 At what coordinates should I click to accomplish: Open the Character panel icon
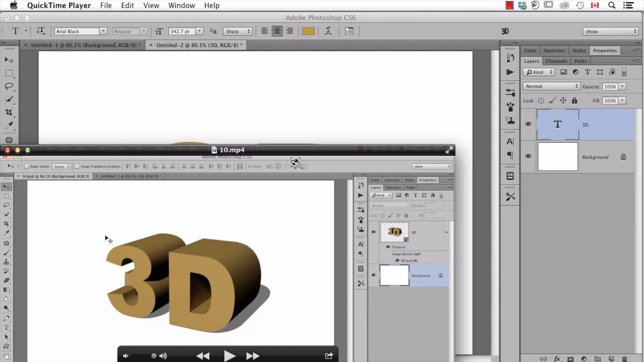[x=510, y=141]
